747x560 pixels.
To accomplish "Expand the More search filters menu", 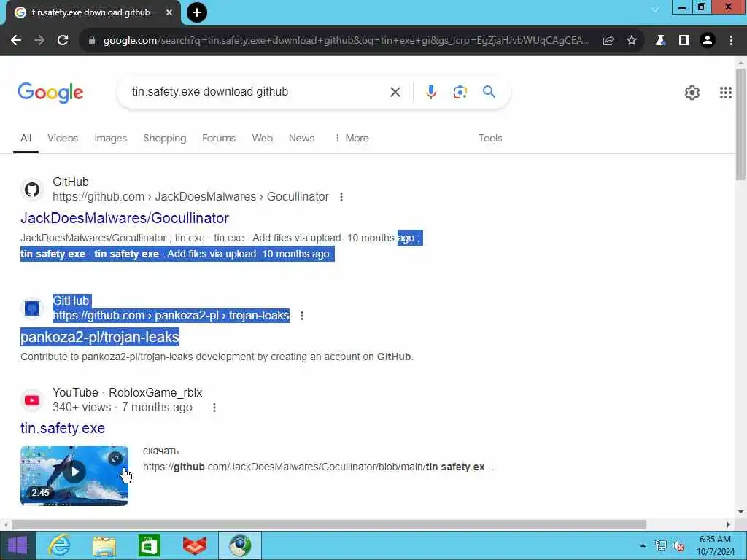I will pyautogui.click(x=352, y=138).
